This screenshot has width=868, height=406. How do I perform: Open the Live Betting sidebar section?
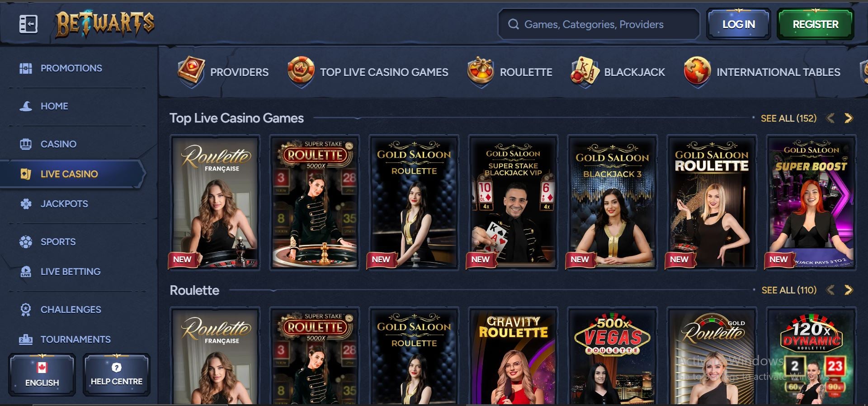pos(71,272)
